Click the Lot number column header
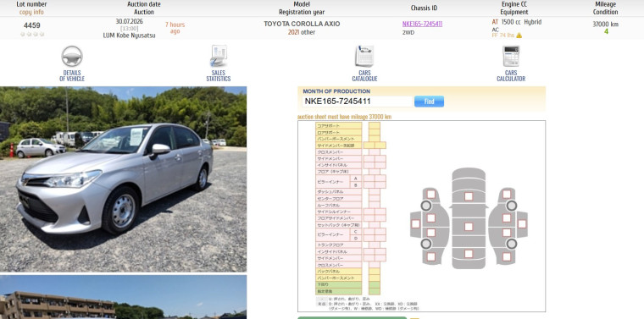 pos(31,4)
